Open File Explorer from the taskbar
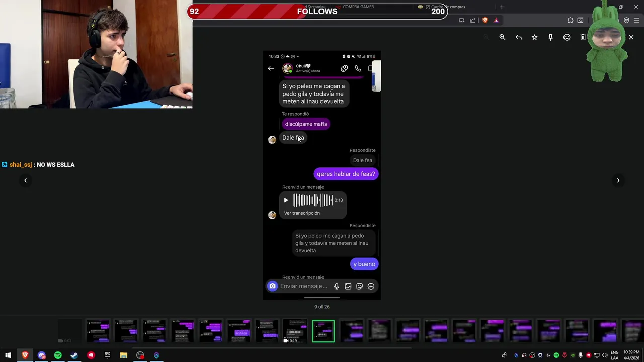Image resolution: width=644 pixels, height=362 pixels. pos(124,355)
